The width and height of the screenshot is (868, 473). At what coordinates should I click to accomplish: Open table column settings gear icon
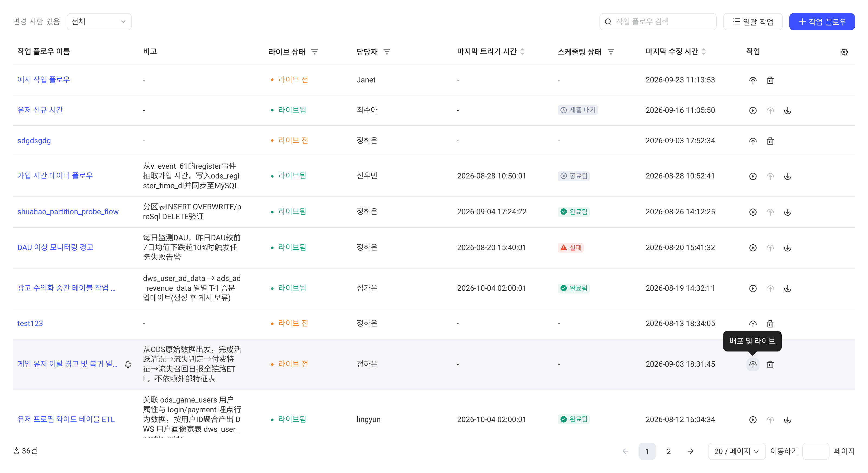coord(844,52)
